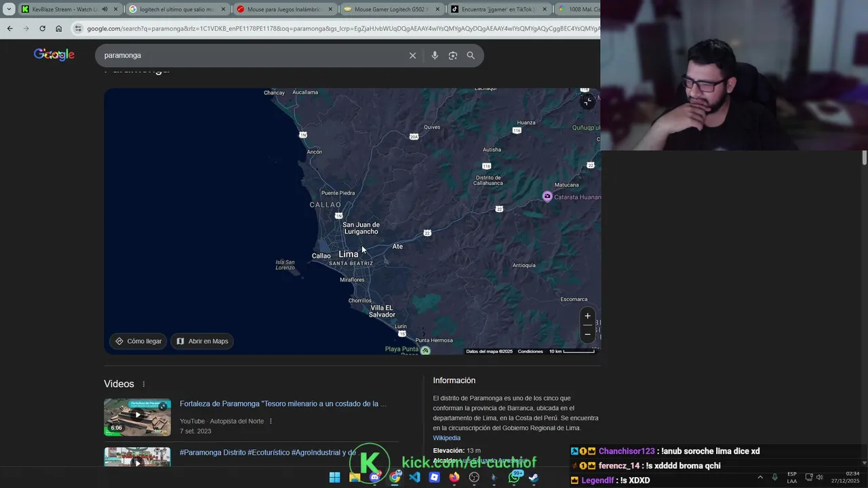Viewport: 868px width, 488px height.
Task: Close the Mouse Gamer Logitech G502 tab
Action: (437, 9)
